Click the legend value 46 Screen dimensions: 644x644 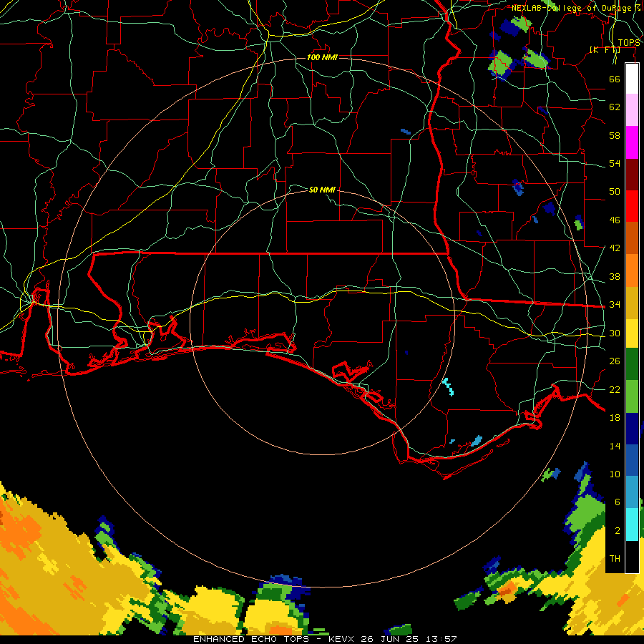(615, 220)
